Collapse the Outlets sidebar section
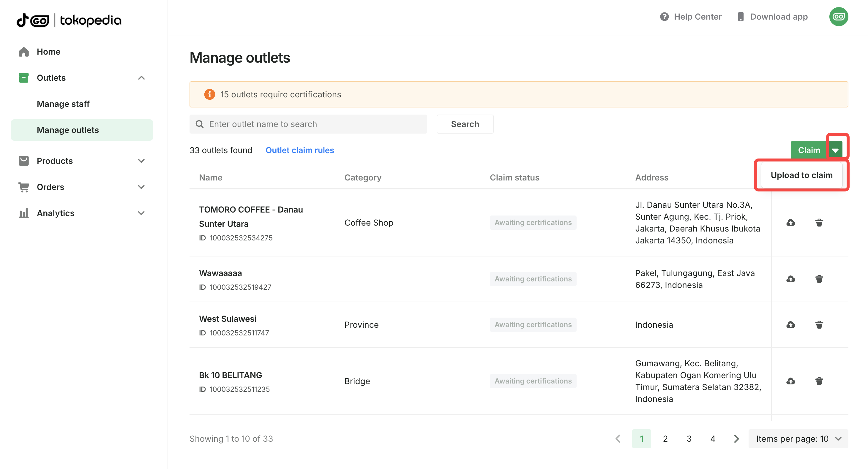Image resolution: width=868 pixels, height=469 pixels. click(x=141, y=78)
